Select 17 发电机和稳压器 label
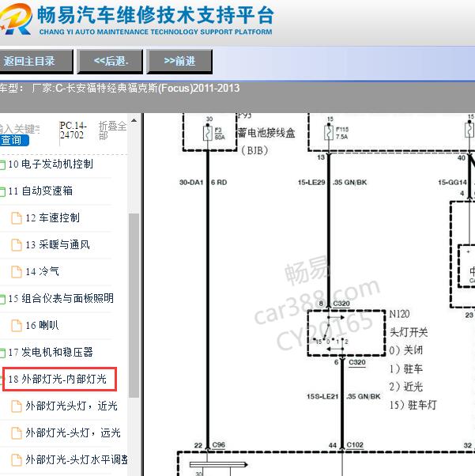 tap(51, 352)
